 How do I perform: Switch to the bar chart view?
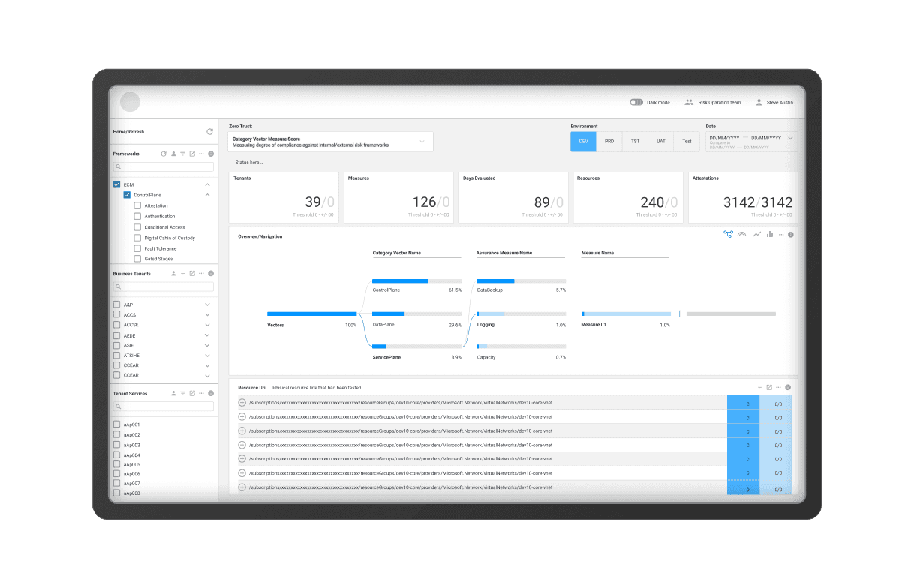(770, 234)
